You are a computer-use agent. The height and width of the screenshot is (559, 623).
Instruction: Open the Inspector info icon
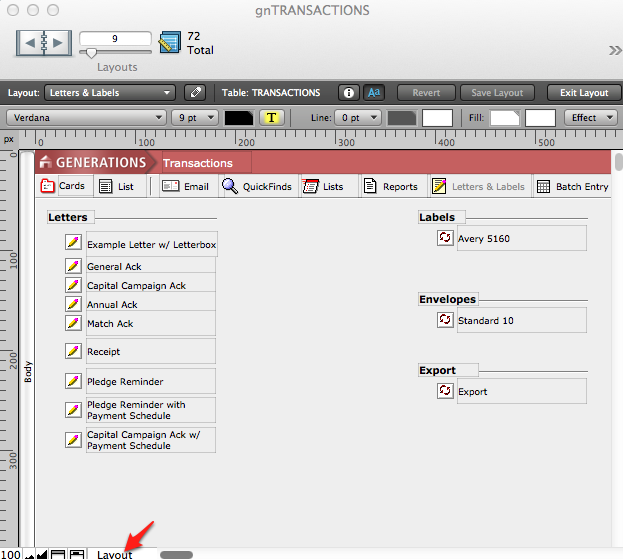click(x=348, y=93)
